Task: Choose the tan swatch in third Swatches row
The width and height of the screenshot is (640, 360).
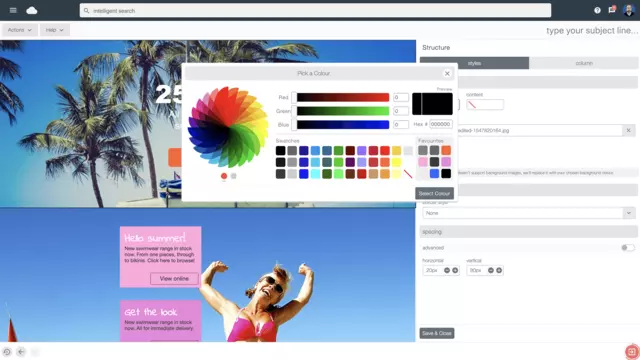Action: (373, 174)
